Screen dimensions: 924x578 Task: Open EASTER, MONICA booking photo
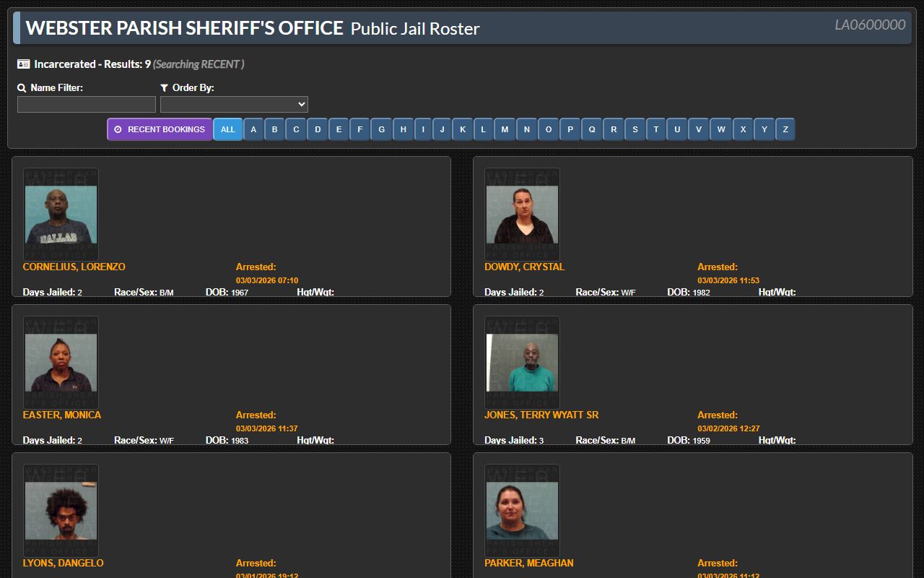[61, 363]
